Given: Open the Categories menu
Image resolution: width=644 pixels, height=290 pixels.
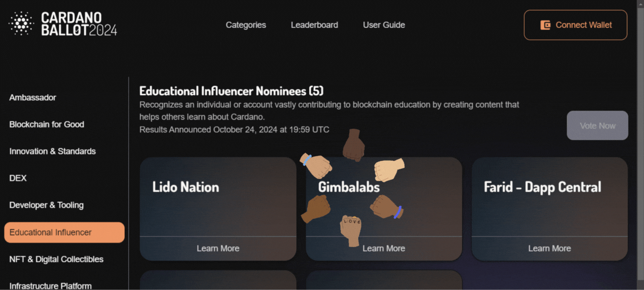Looking at the screenshot, I should click(246, 25).
